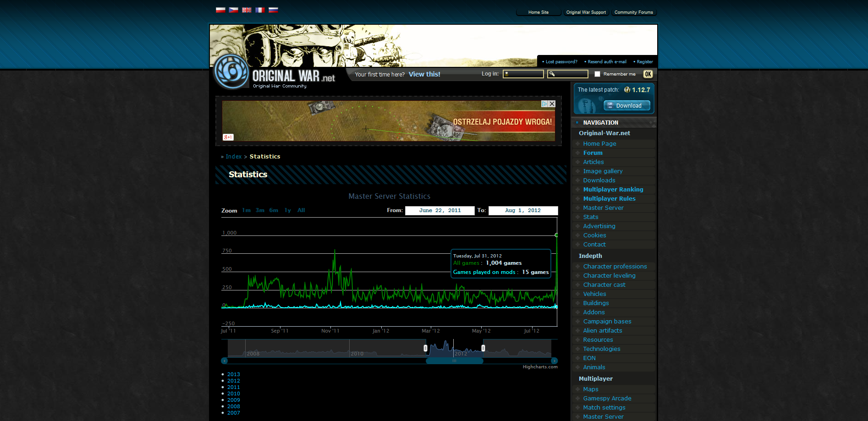Open AdChoices info icon on banner
868x421 pixels.
[x=545, y=104]
